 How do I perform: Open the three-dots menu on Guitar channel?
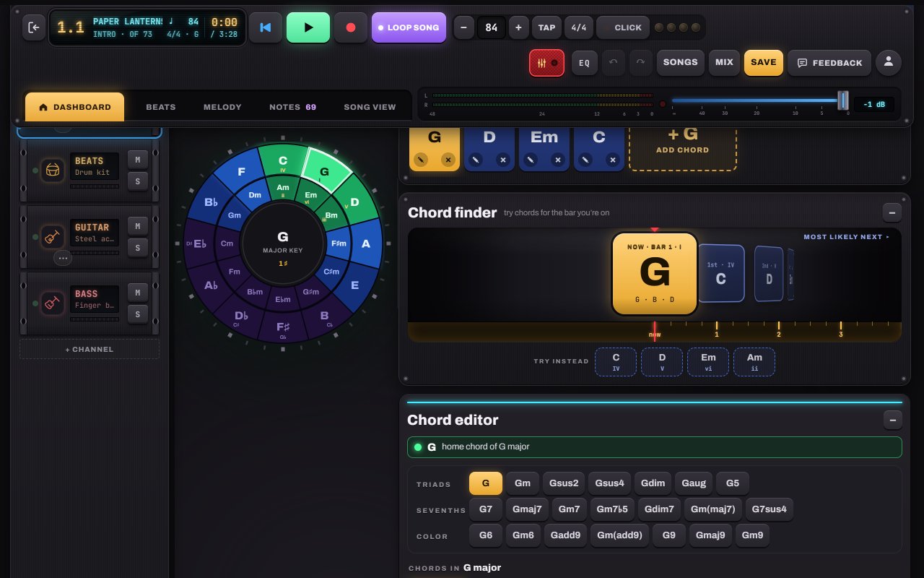[63, 257]
